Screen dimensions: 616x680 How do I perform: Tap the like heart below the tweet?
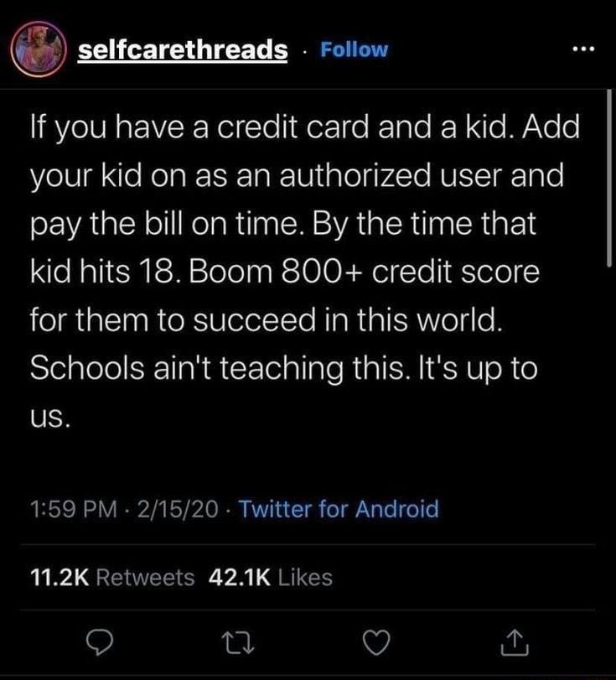pos(377,642)
